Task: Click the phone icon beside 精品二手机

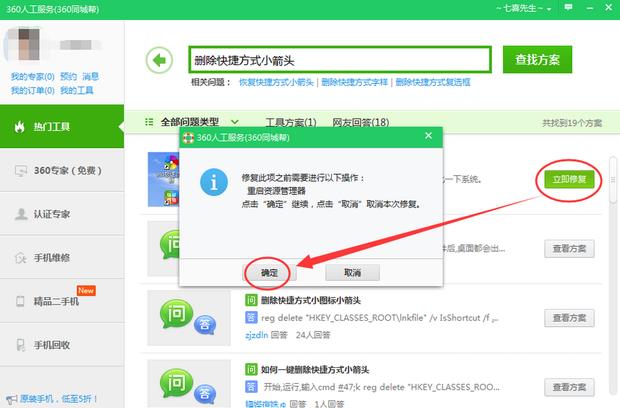Action: click(20, 301)
